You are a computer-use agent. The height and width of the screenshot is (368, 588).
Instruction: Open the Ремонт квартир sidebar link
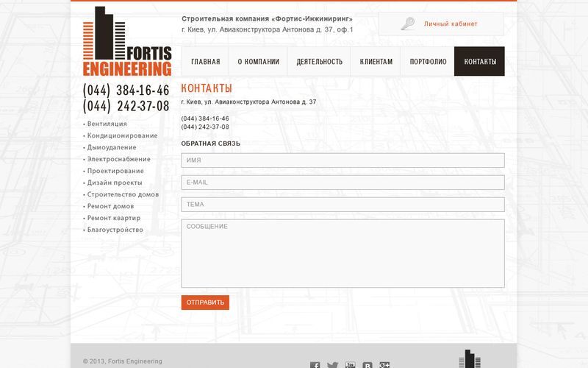tap(113, 218)
